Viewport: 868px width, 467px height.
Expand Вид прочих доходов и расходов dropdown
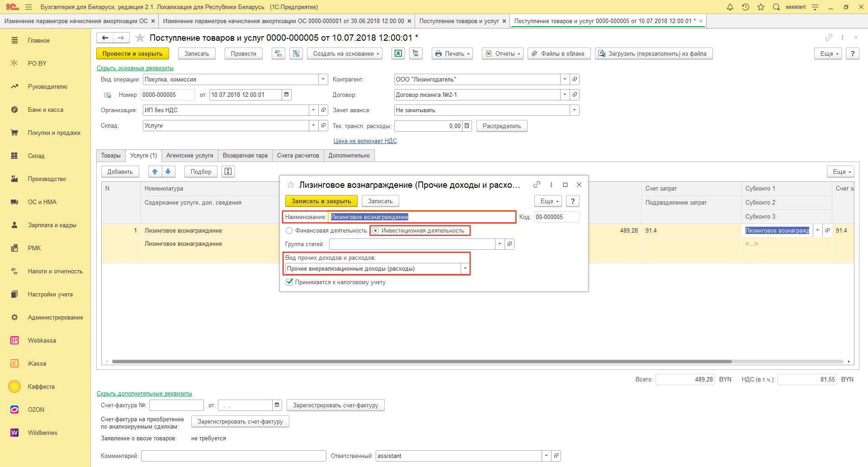pos(465,269)
